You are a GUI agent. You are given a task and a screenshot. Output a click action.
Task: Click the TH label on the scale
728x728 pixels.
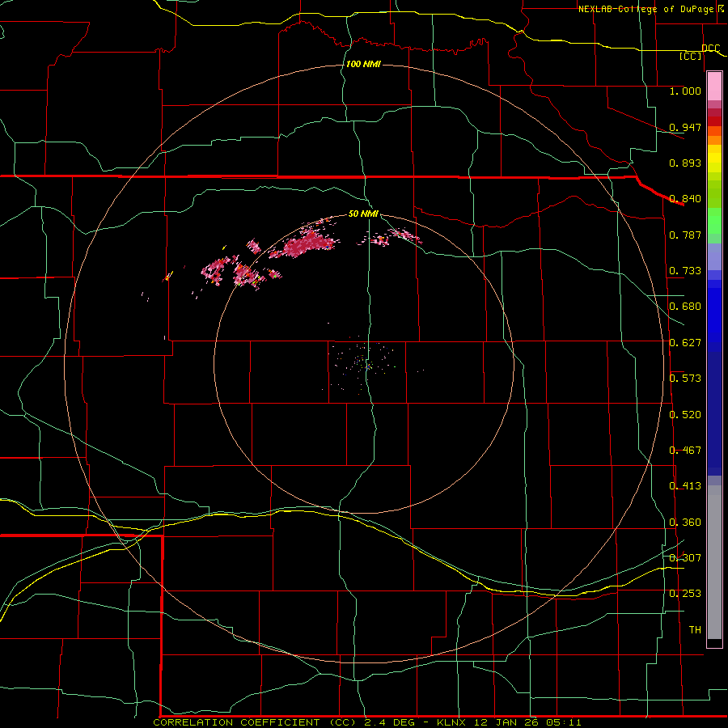point(695,630)
